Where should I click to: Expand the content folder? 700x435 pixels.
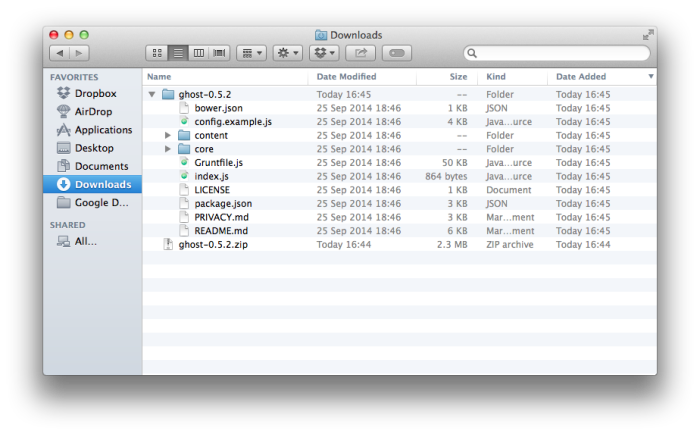pyautogui.click(x=168, y=135)
